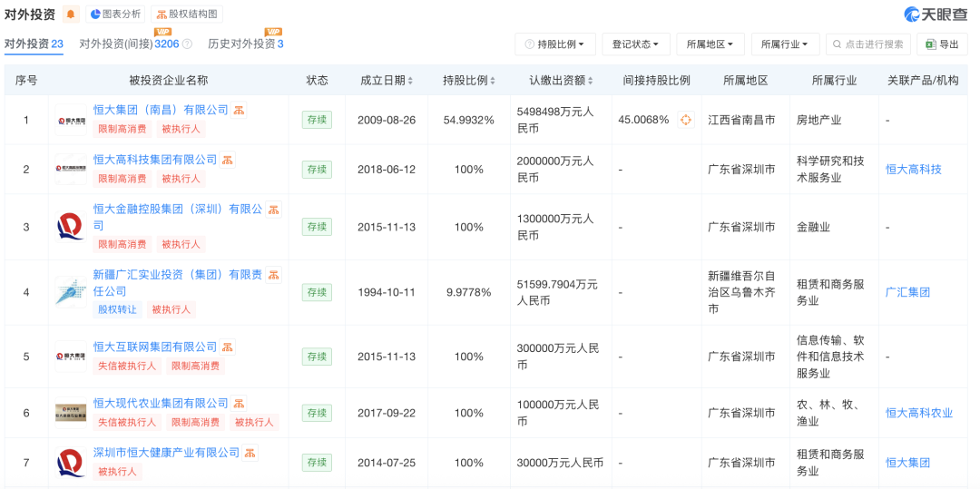The height and width of the screenshot is (489, 980).
Task: Switch to 对外投资 23 tab
Action: pyautogui.click(x=34, y=44)
